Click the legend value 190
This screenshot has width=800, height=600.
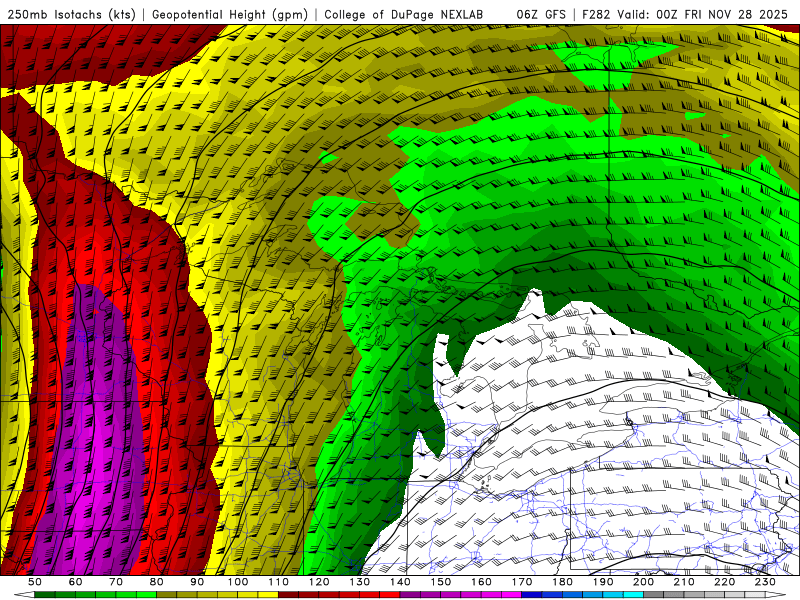pyautogui.click(x=603, y=582)
